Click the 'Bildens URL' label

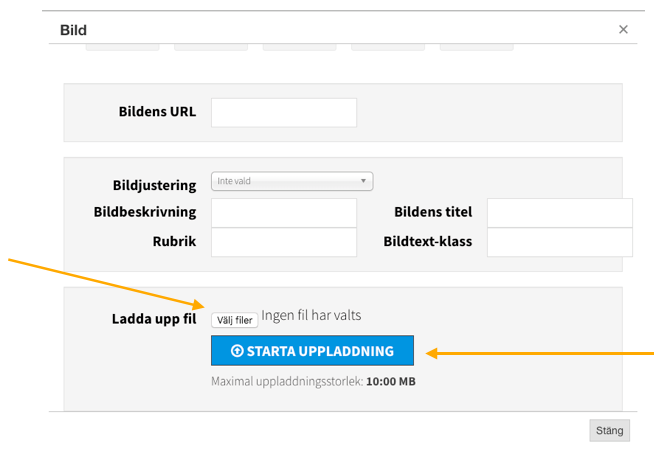click(157, 111)
